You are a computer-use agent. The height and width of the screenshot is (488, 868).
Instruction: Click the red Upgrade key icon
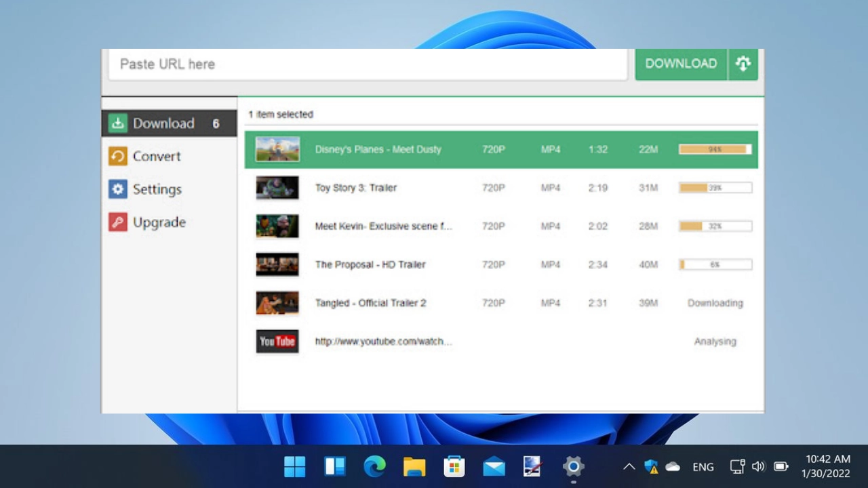(x=118, y=222)
